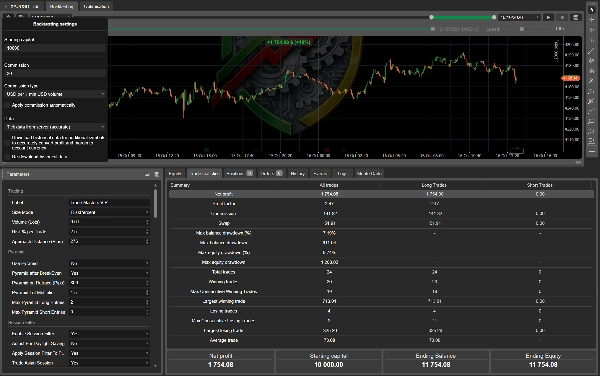Click the green profit label above the chart
This screenshot has height=376, width=600.
tap(289, 42)
